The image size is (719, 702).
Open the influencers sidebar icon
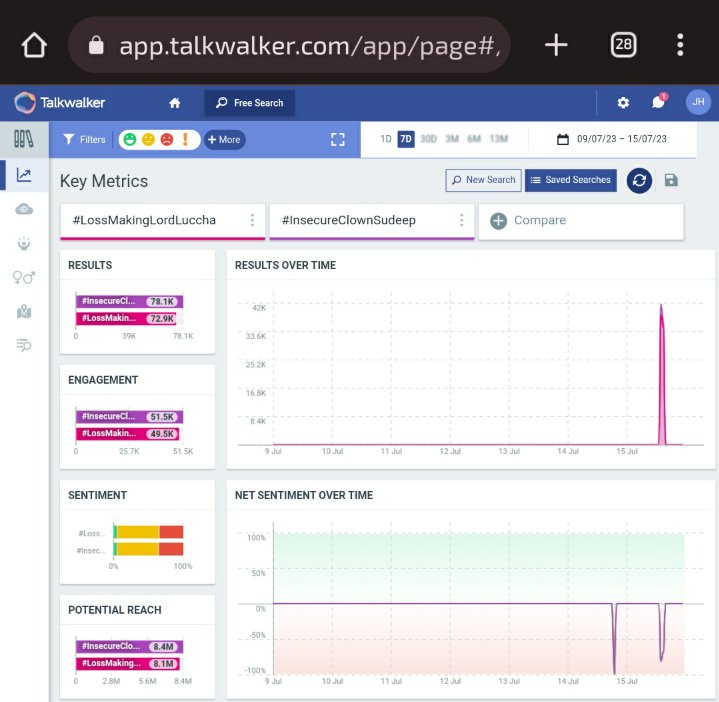click(24, 243)
